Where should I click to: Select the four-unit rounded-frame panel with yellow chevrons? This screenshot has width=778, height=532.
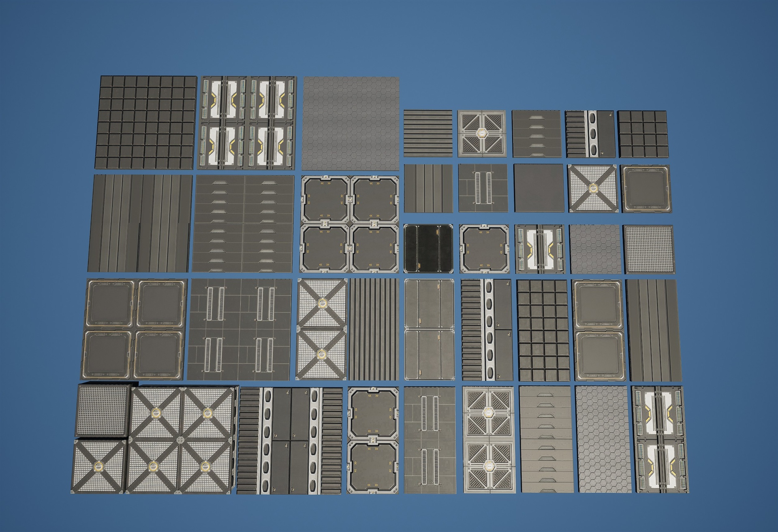click(x=349, y=224)
